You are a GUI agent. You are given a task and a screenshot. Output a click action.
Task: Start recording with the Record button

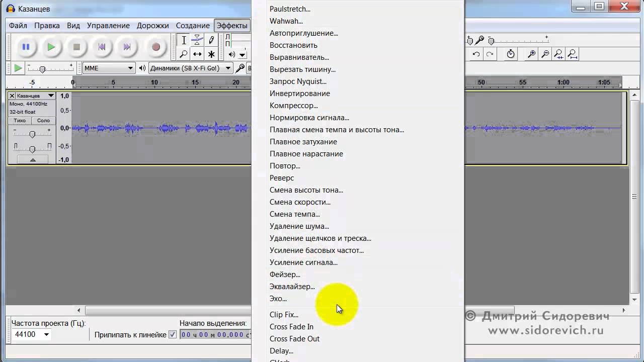[x=155, y=47]
